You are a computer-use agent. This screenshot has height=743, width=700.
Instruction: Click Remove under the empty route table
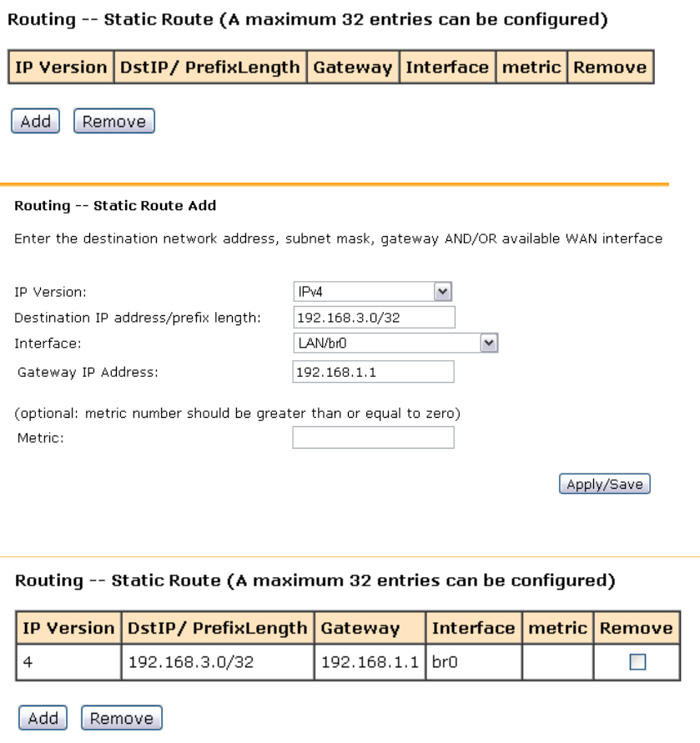click(x=114, y=122)
